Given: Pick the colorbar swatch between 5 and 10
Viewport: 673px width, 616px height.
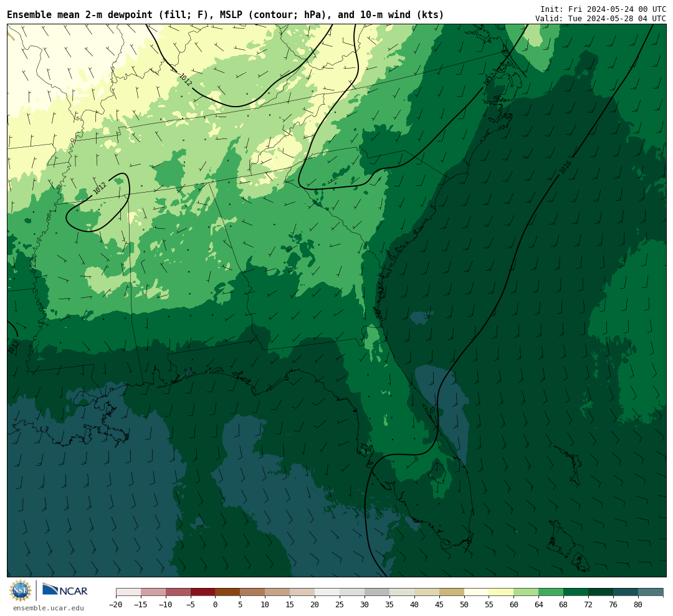Looking at the screenshot, I should point(253,592).
